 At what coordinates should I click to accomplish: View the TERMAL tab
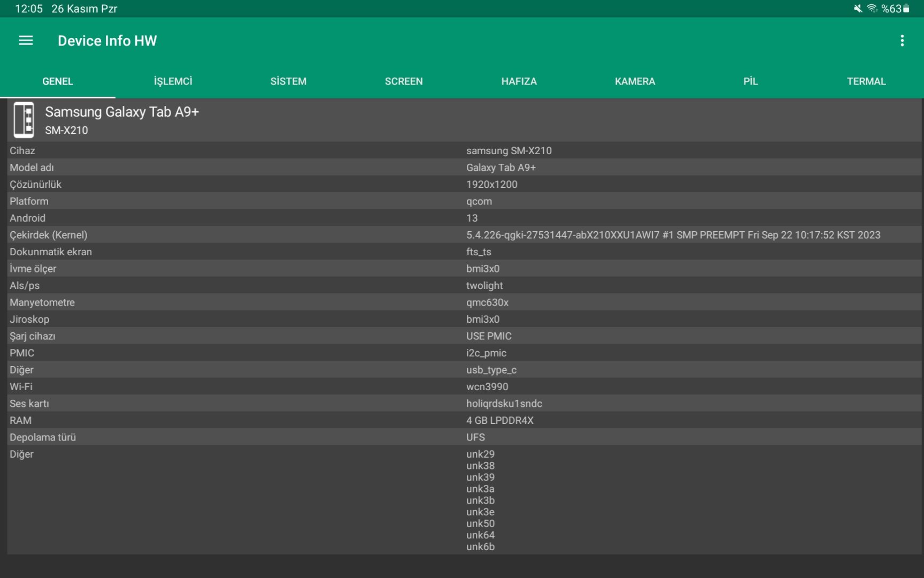pos(866,81)
